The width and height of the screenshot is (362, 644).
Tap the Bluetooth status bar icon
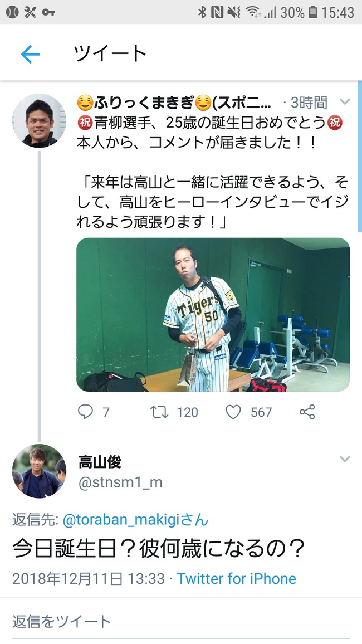pos(202,12)
